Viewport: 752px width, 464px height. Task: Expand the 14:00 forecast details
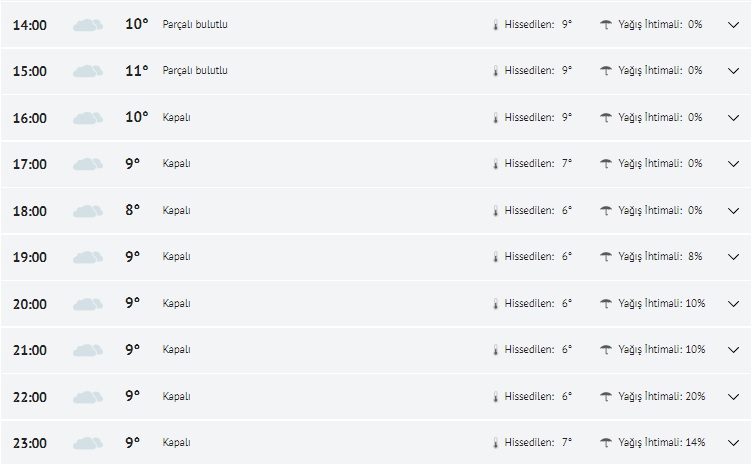[733, 24]
